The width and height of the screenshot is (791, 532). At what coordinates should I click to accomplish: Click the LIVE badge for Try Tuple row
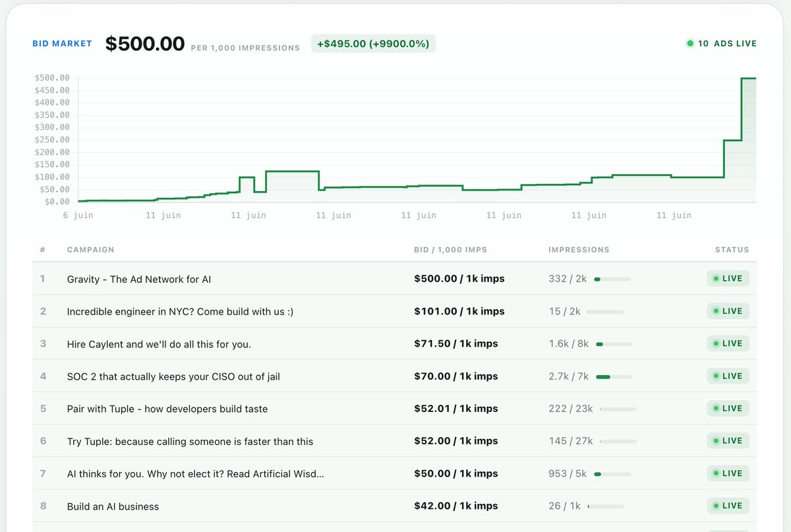[728, 441]
